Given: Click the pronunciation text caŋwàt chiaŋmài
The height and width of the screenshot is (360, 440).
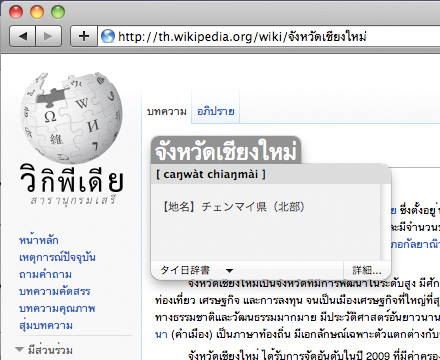Looking at the screenshot, I should pos(211,174).
